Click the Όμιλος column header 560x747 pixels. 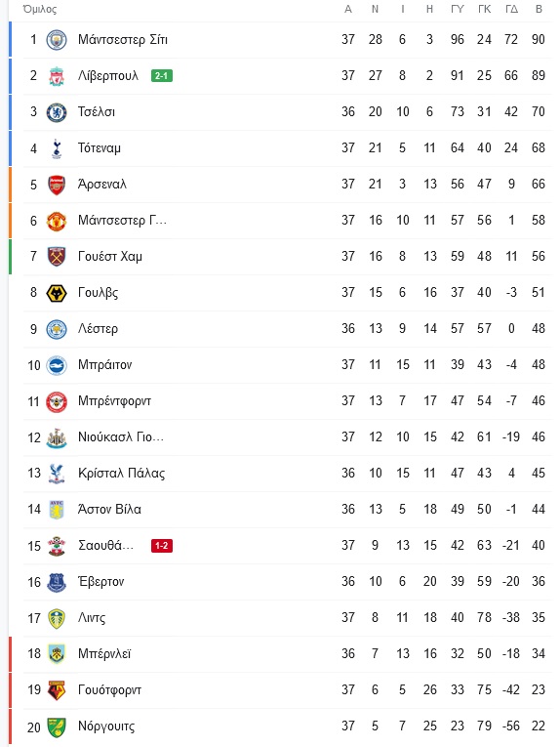40,9
